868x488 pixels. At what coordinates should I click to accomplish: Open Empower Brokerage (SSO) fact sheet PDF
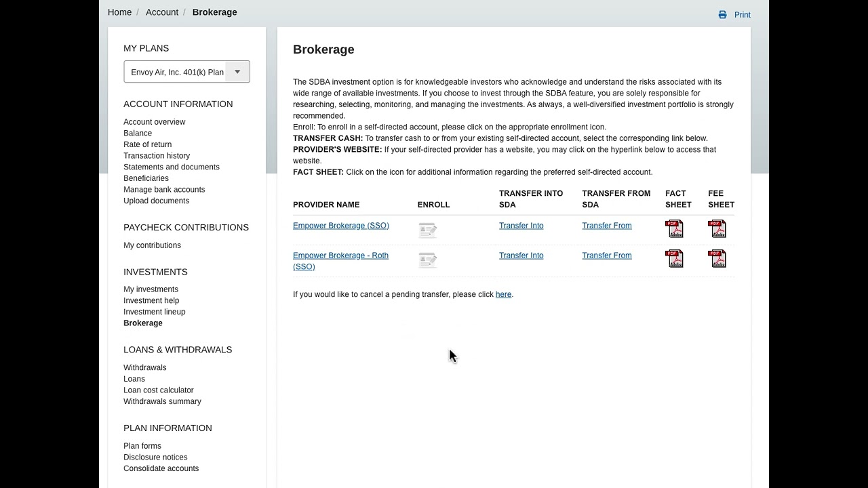(x=675, y=229)
